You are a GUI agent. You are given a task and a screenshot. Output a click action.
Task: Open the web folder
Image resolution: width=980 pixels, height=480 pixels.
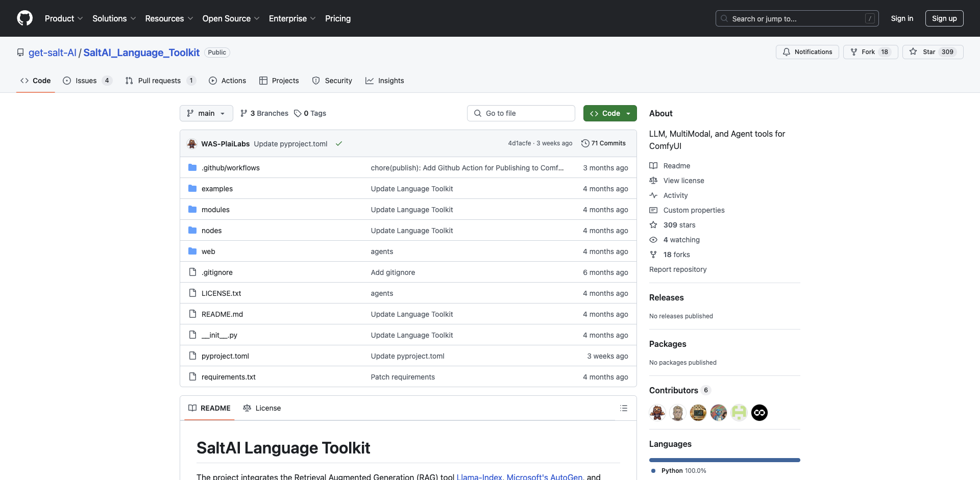[208, 251]
